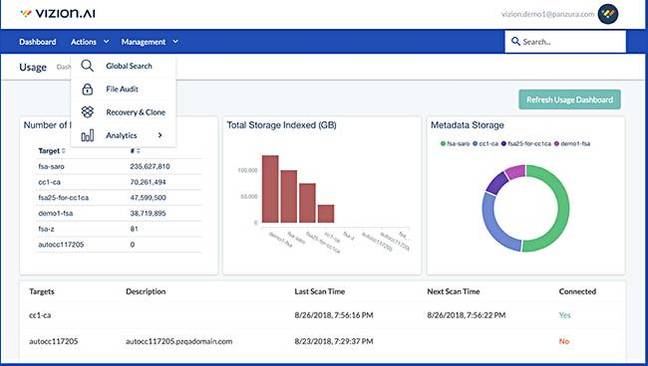Click autocc117205.pzqadomain.com description

click(x=179, y=341)
